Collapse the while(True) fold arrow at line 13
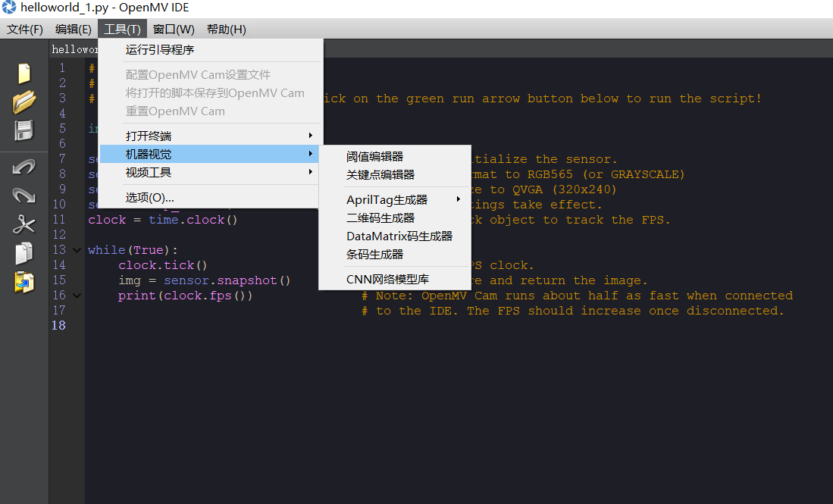The width and height of the screenshot is (833, 504). click(x=77, y=250)
